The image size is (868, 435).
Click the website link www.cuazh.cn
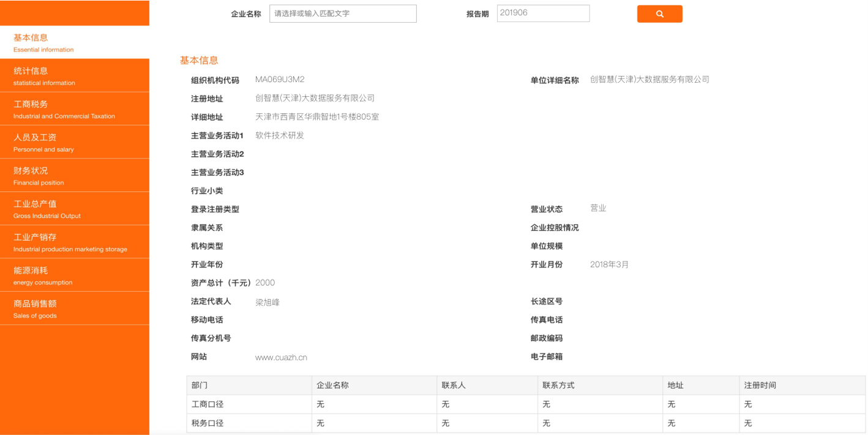tap(281, 357)
